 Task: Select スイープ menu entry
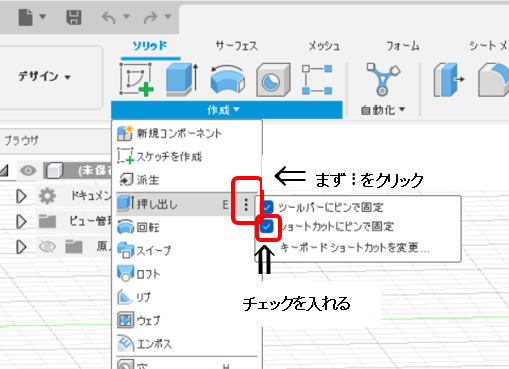tap(187, 251)
